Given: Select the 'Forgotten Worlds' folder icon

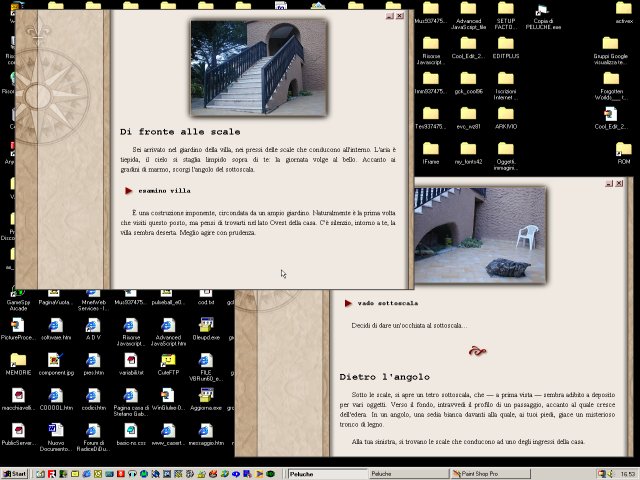Looking at the screenshot, I should (611, 78).
